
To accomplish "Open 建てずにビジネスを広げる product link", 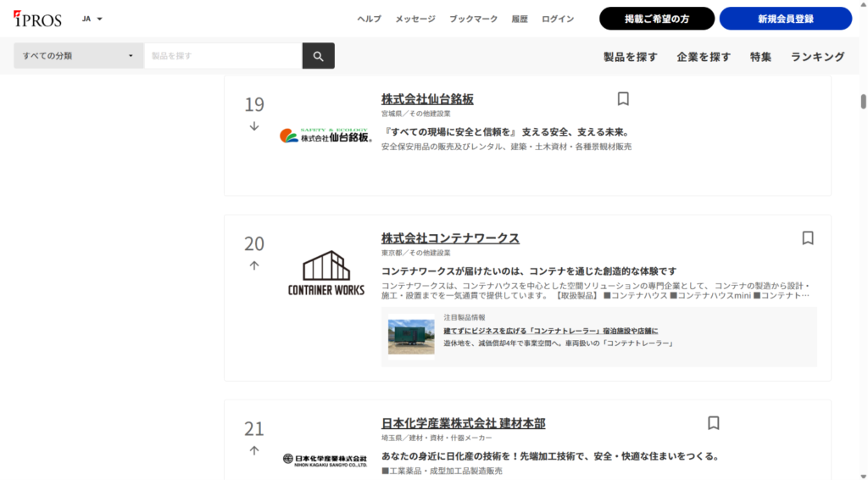I will pos(551,331).
